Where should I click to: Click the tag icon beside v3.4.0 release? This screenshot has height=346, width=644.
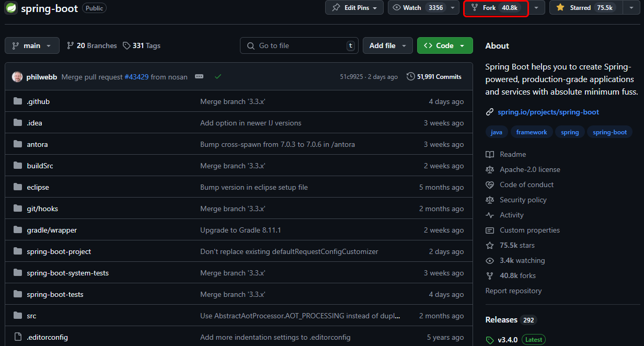(490, 340)
